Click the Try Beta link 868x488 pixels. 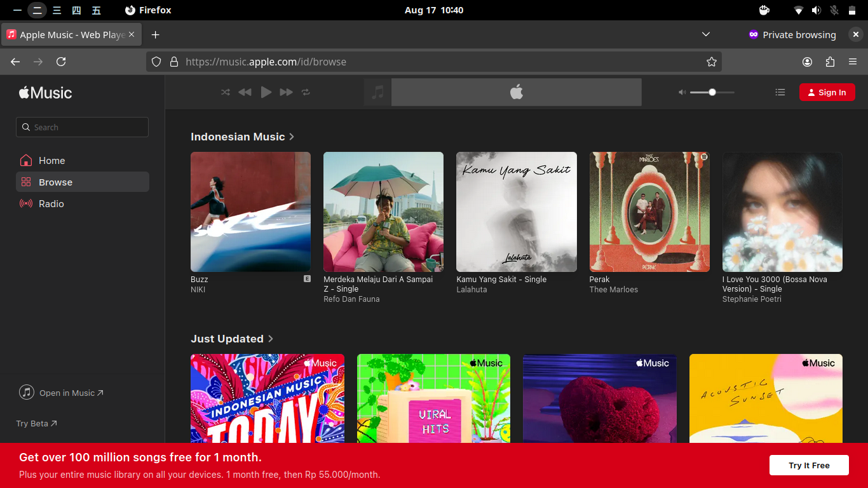click(36, 423)
